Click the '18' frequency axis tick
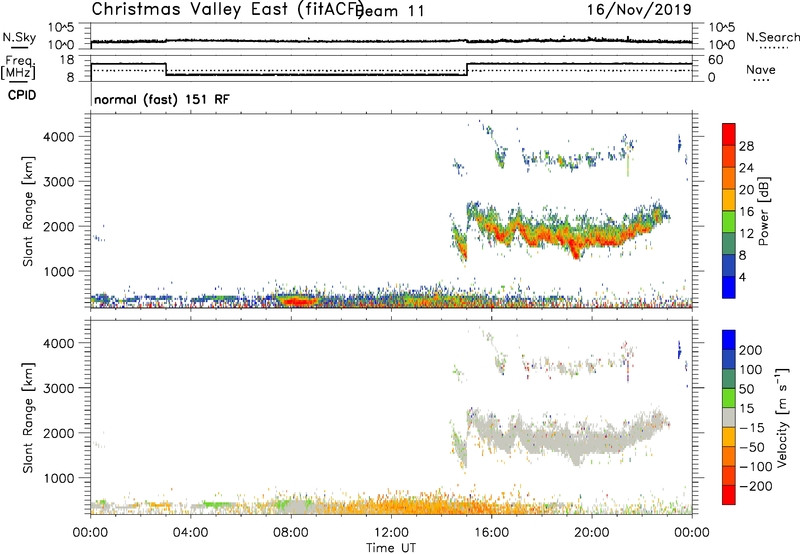Screen dimensions: 800x554 (67, 59)
